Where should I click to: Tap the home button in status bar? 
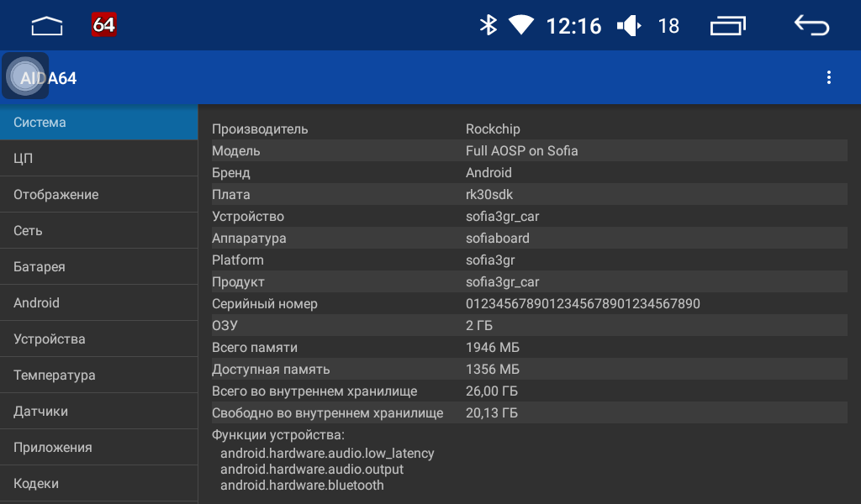(47, 26)
